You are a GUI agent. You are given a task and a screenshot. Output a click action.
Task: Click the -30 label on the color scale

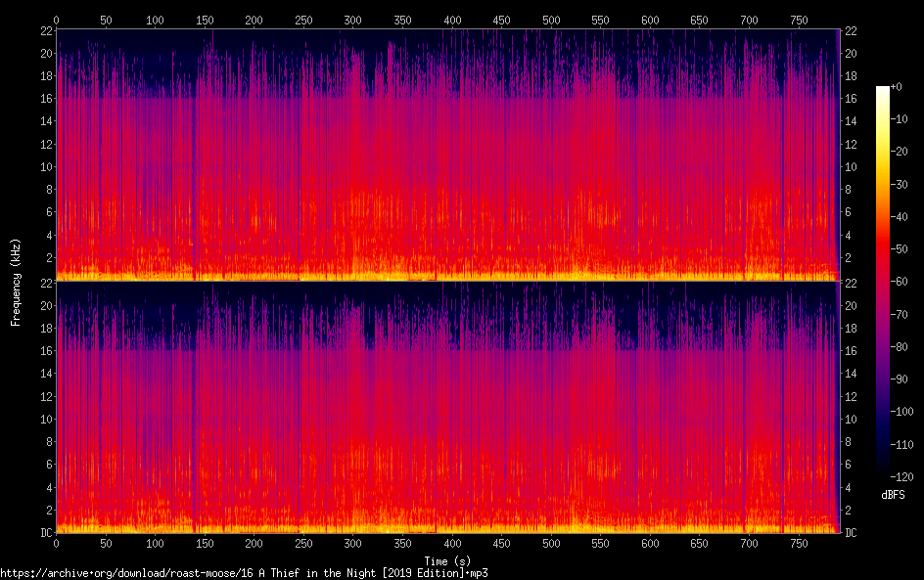point(904,183)
